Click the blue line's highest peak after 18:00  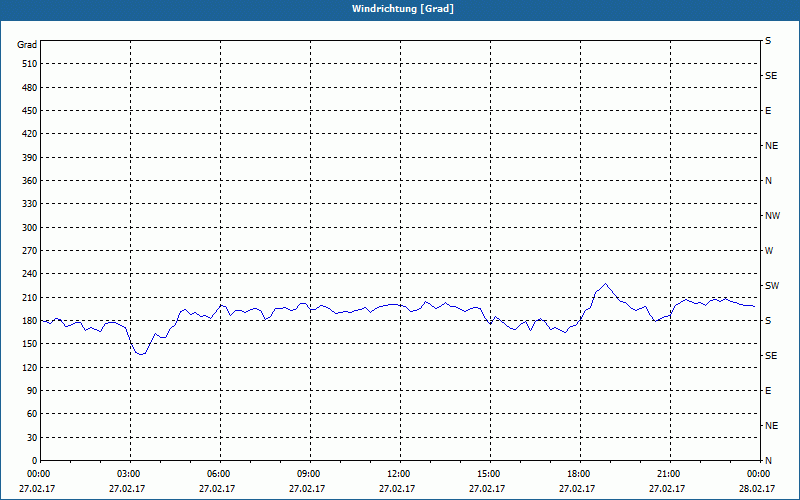pyautogui.click(x=606, y=284)
